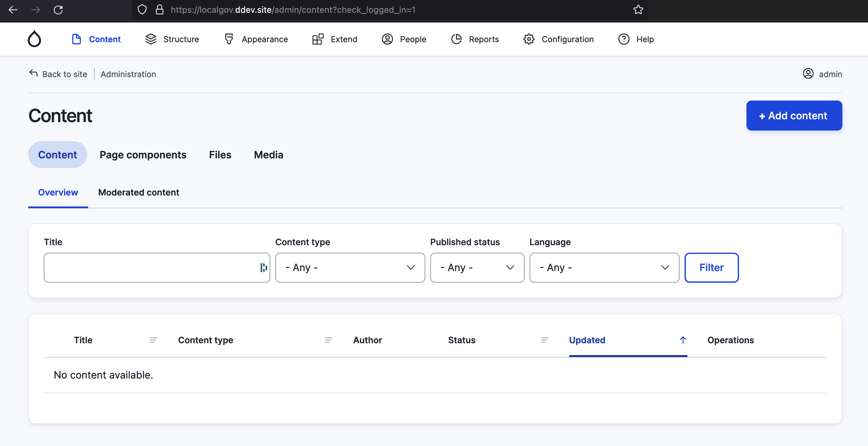Screen dimensions: 868x446
Task: Switch to the Moderated content tab
Action: pyautogui.click(x=139, y=192)
